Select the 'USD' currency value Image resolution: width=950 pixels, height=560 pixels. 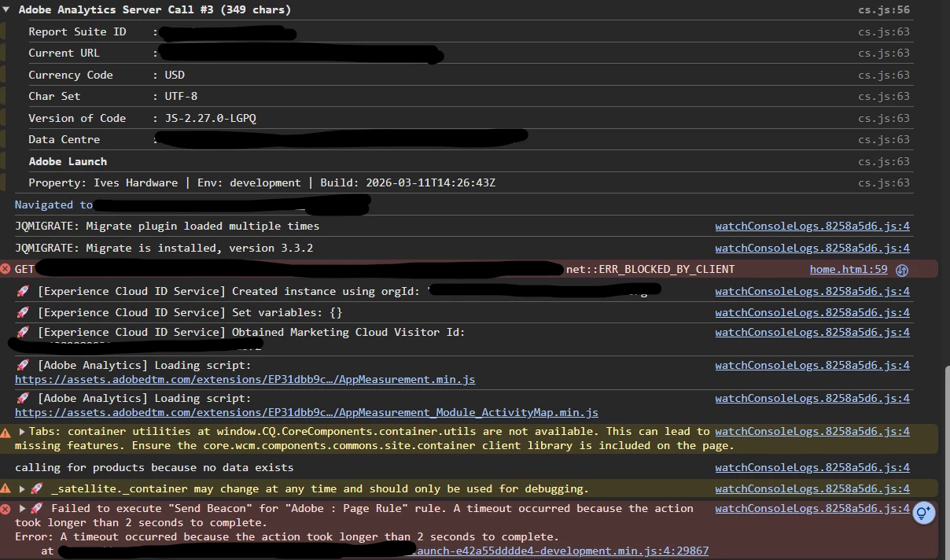point(175,75)
